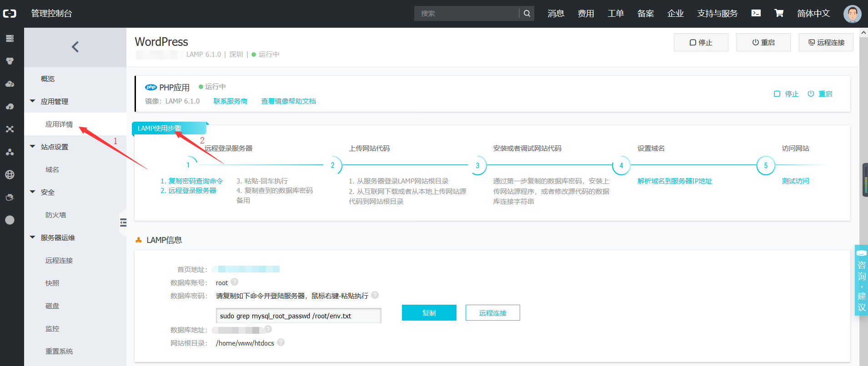Collapse the 服务器运维 section
868x366 pixels.
click(x=33, y=237)
